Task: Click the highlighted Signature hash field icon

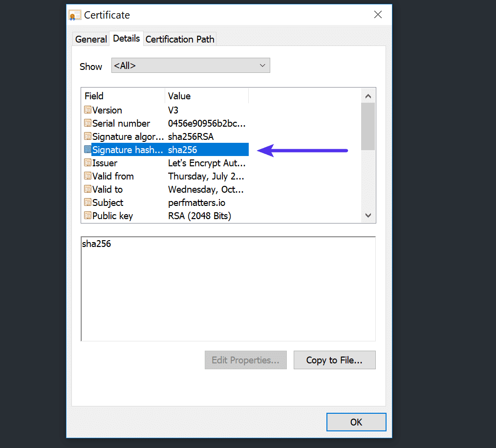Action: (x=88, y=150)
